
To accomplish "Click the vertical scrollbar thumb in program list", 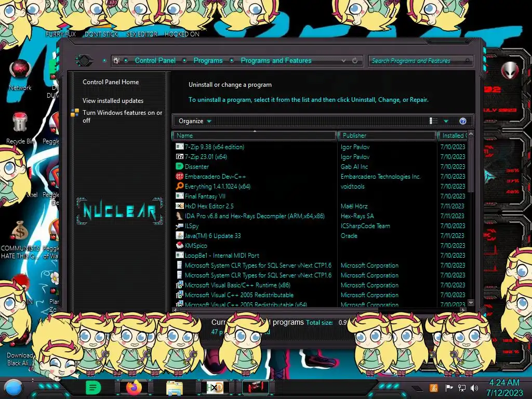I will (471, 165).
